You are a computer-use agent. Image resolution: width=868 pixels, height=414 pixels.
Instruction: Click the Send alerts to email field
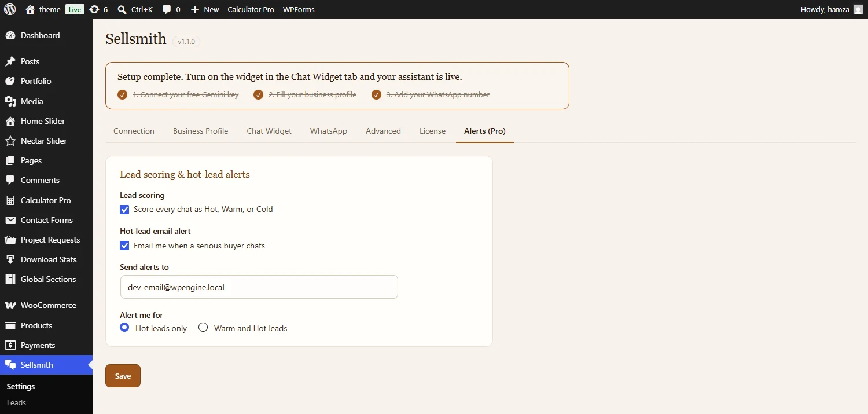coord(259,287)
